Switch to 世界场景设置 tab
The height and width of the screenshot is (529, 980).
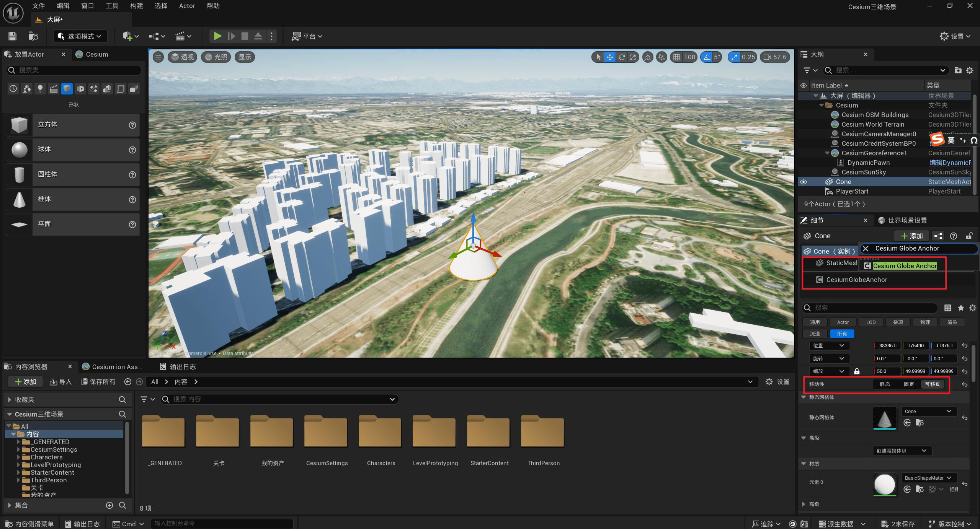[x=903, y=220]
